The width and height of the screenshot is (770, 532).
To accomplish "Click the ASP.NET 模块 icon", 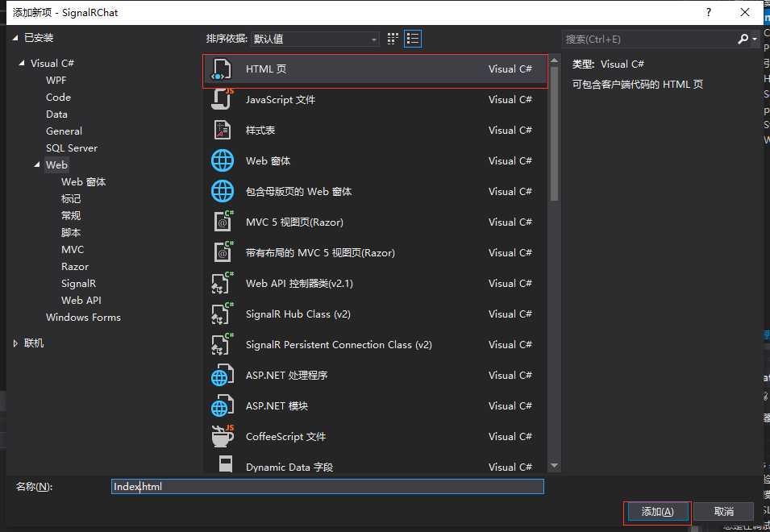I will (x=223, y=406).
